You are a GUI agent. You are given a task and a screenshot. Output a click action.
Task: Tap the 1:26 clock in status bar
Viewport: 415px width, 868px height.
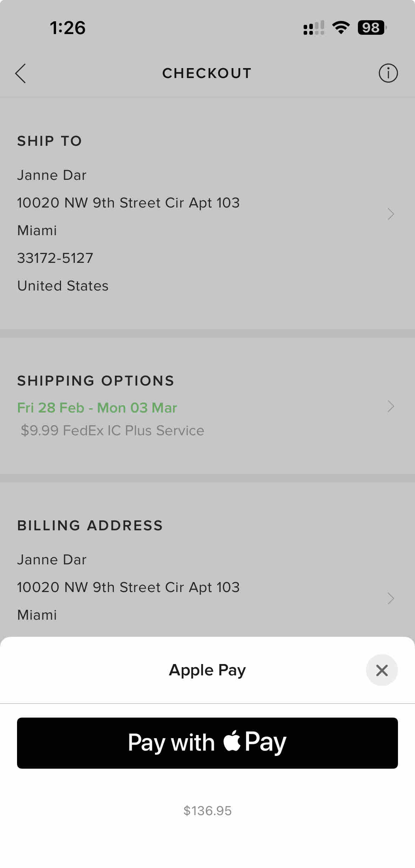pyautogui.click(x=67, y=28)
